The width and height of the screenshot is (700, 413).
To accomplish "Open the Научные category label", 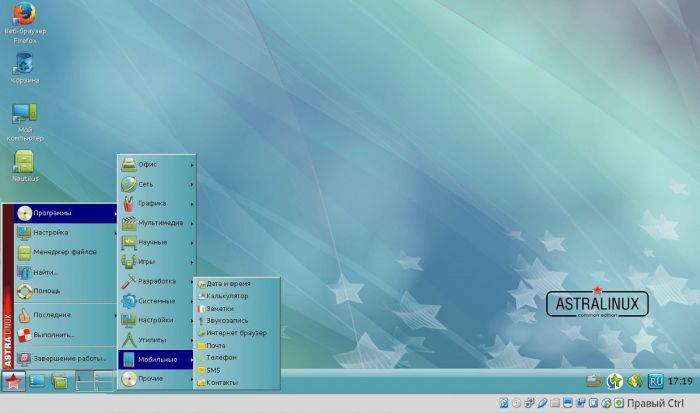I will [x=153, y=242].
